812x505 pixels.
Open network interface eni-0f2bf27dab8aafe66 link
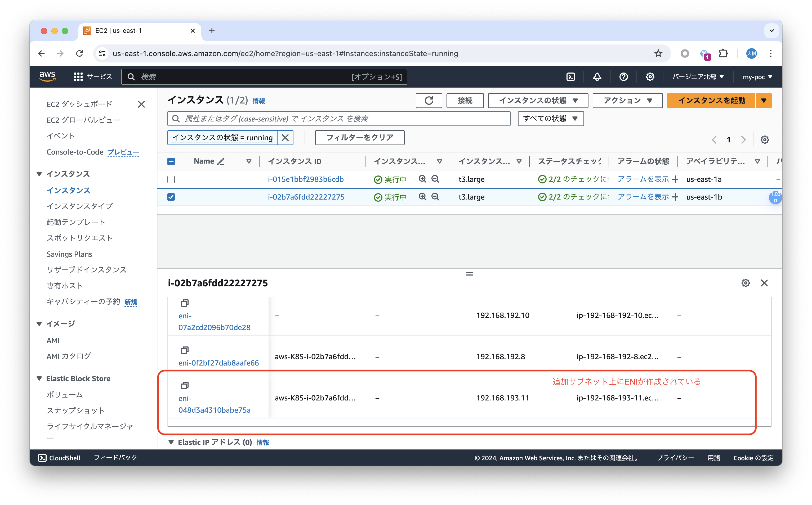pos(218,363)
